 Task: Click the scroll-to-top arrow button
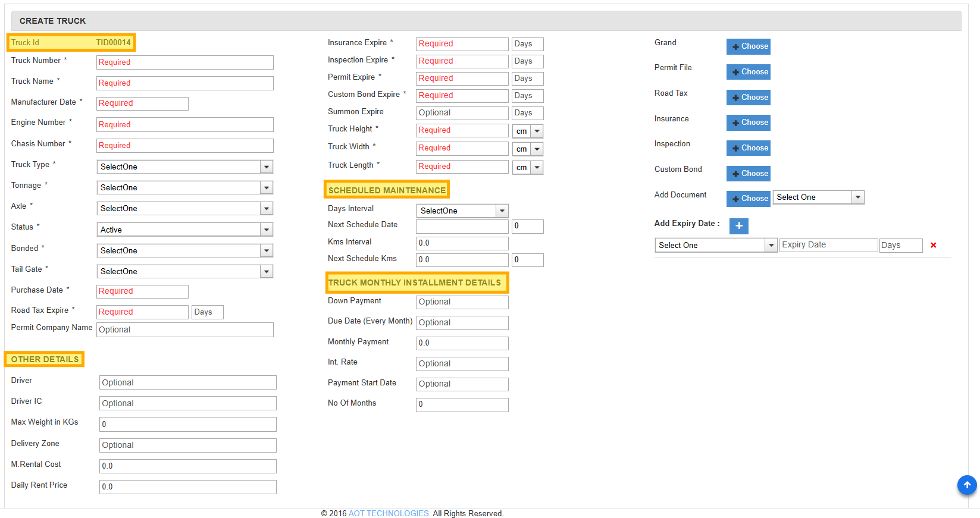(967, 485)
